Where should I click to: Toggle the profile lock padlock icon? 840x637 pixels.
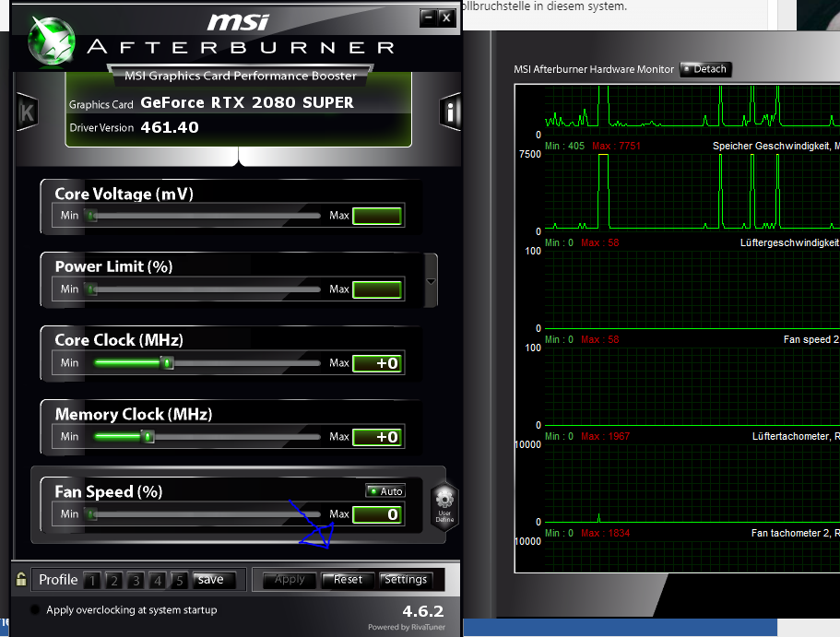21,579
